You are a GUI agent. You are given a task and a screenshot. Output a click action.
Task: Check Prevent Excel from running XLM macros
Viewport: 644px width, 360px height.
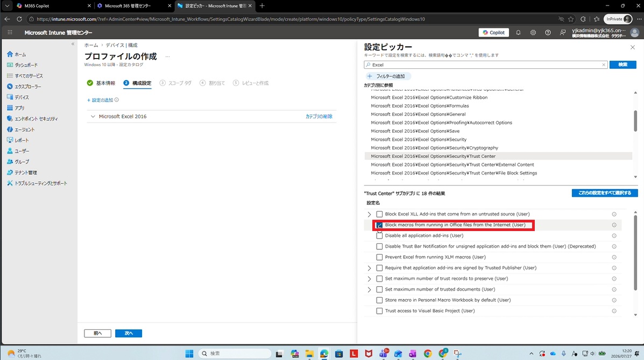(x=379, y=257)
